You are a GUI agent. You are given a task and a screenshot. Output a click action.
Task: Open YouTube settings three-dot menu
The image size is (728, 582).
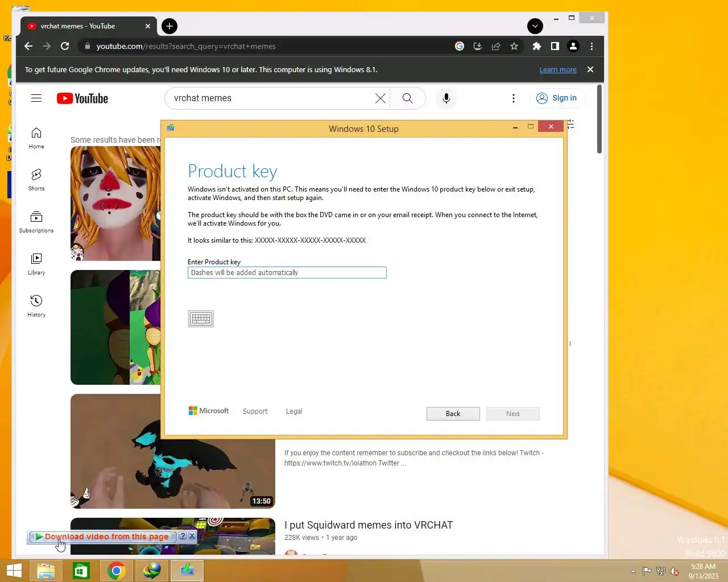514,98
